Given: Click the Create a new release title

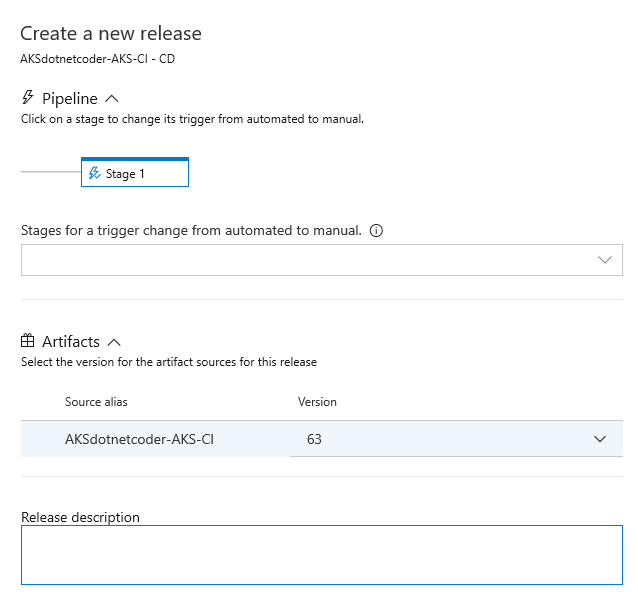Looking at the screenshot, I should (111, 33).
